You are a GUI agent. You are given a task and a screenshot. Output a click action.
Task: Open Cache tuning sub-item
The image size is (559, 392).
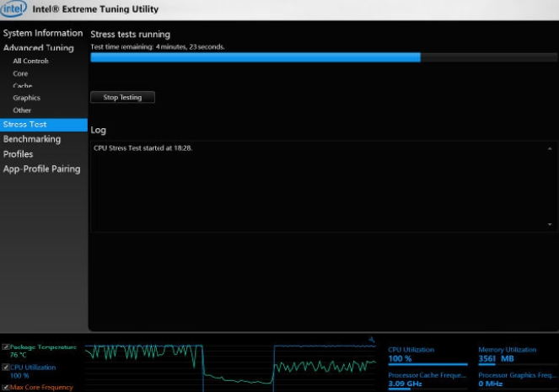tap(23, 86)
